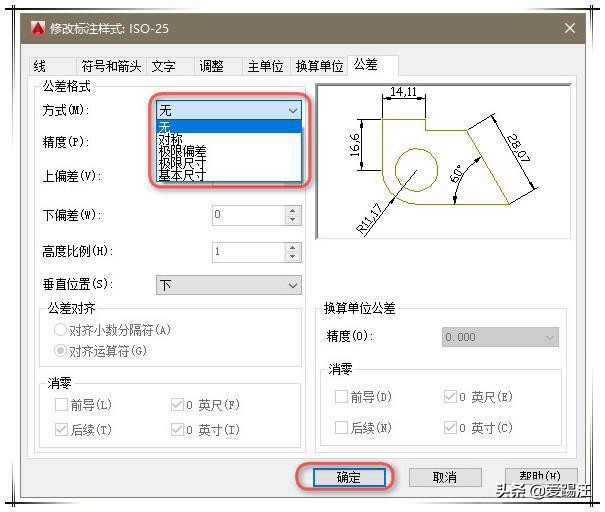Screen dimensions: 605x512
Task: Choose 极限偏差 in the method list
Action: (x=229, y=151)
